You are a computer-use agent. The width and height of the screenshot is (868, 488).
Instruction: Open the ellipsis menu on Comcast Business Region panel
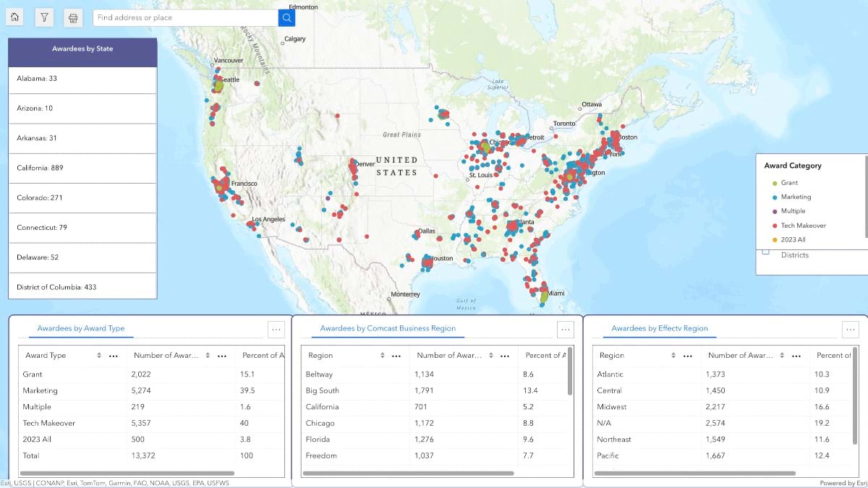(x=566, y=329)
